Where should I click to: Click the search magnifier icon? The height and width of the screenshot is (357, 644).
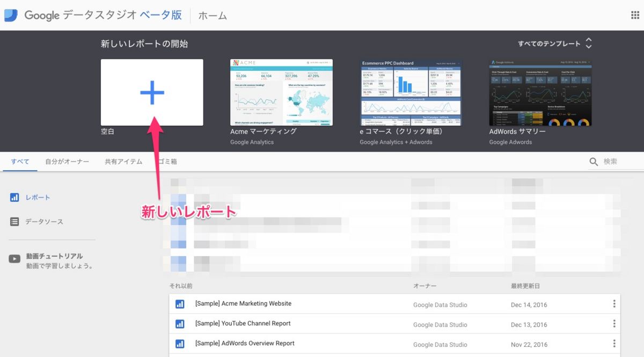(x=594, y=162)
